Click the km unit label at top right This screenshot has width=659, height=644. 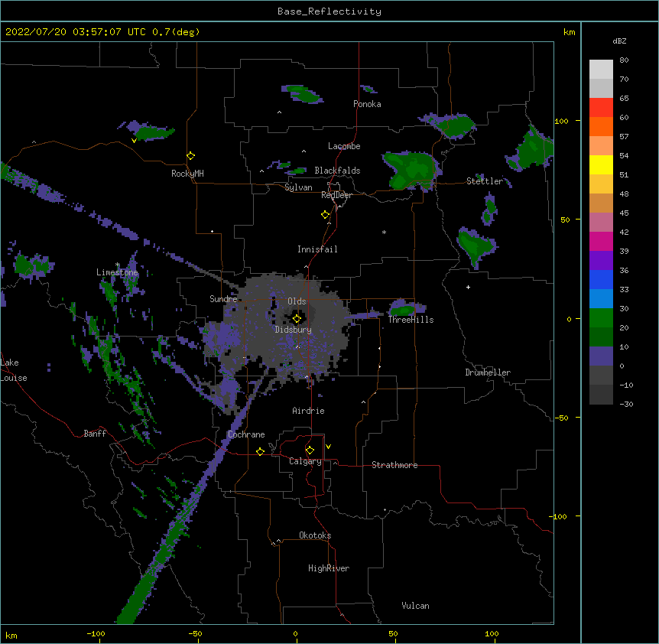click(x=570, y=32)
